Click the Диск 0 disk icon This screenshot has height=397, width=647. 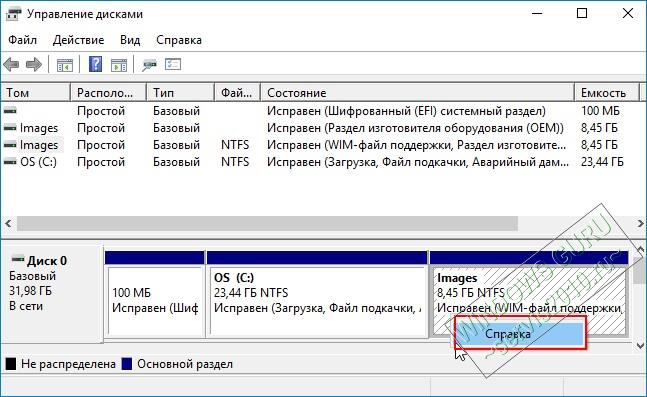click(x=18, y=260)
